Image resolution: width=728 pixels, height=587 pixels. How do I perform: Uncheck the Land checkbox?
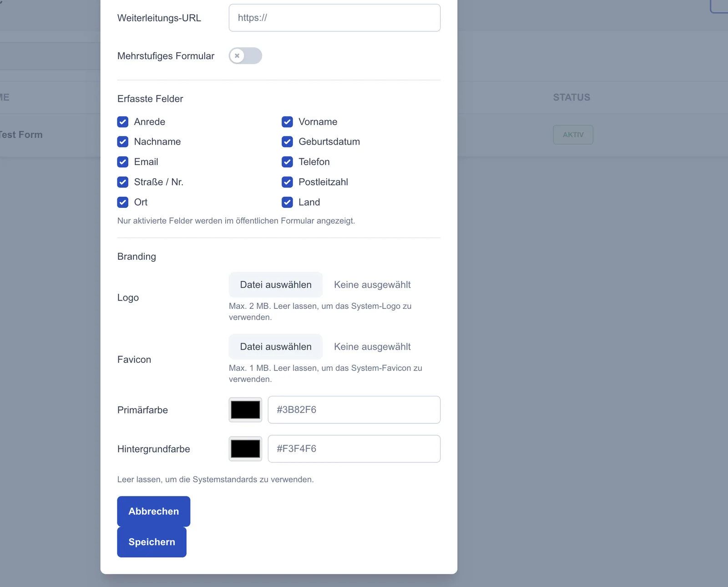[287, 202]
